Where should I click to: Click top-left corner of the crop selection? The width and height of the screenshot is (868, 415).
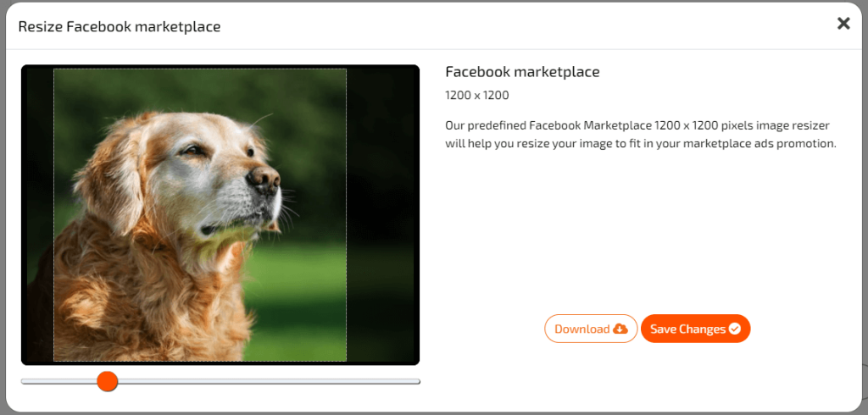pyautogui.click(x=54, y=69)
